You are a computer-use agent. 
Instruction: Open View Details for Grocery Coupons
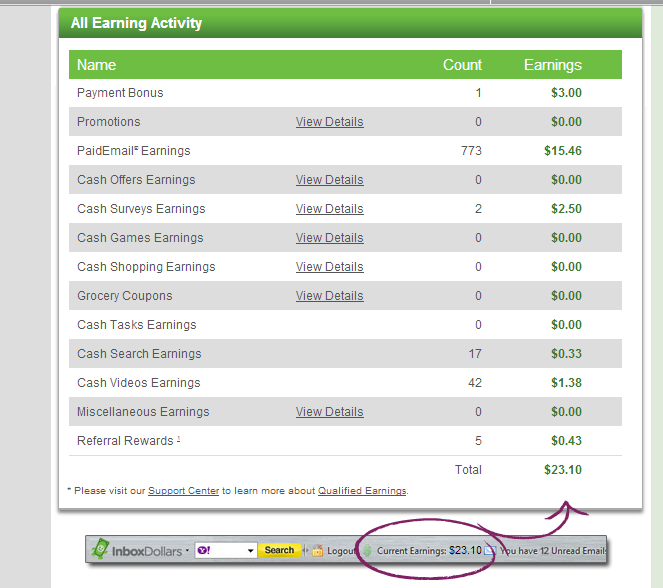coord(329,296)
